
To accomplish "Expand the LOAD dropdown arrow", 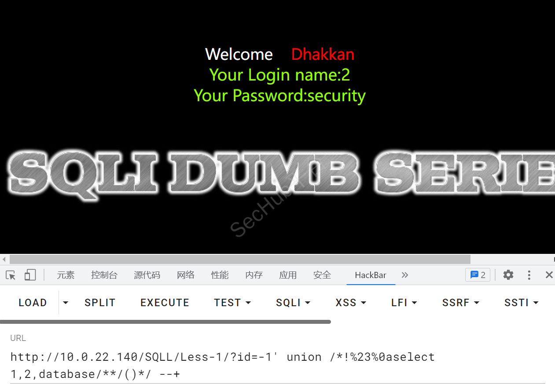I will pos(66,303).
